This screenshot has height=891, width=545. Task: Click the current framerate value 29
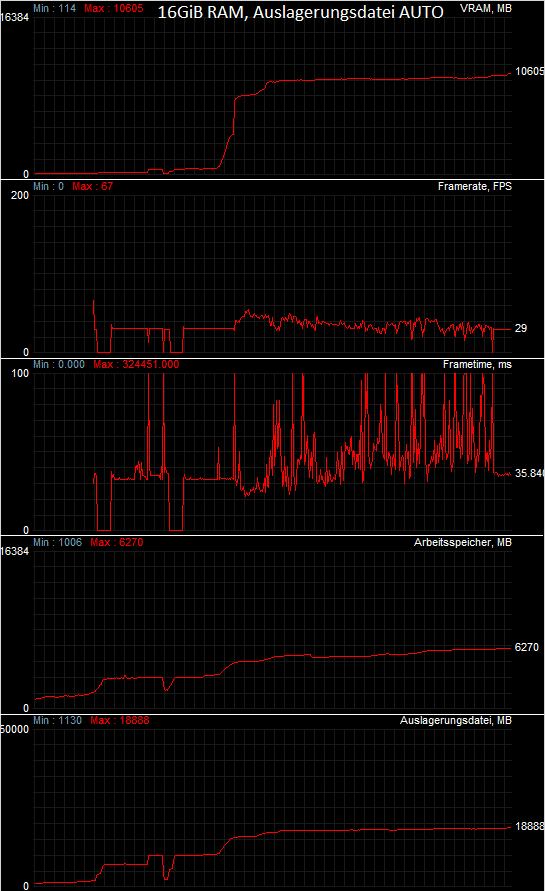tap(521, 328)
